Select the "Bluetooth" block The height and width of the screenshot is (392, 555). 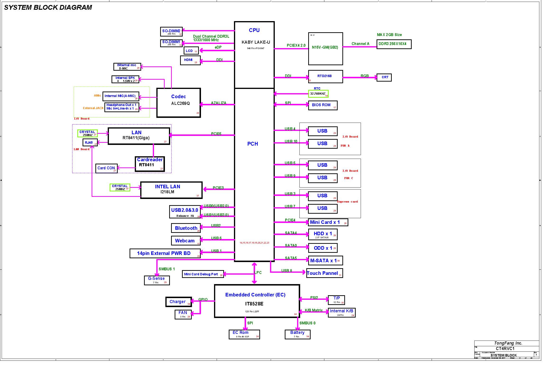click(186, 228)
